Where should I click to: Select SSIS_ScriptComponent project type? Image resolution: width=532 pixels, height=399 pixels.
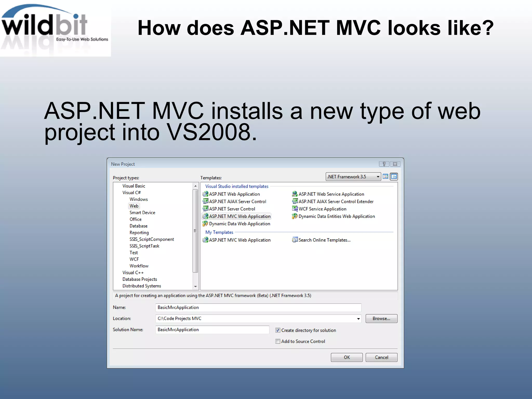click(x=152, y=239)
